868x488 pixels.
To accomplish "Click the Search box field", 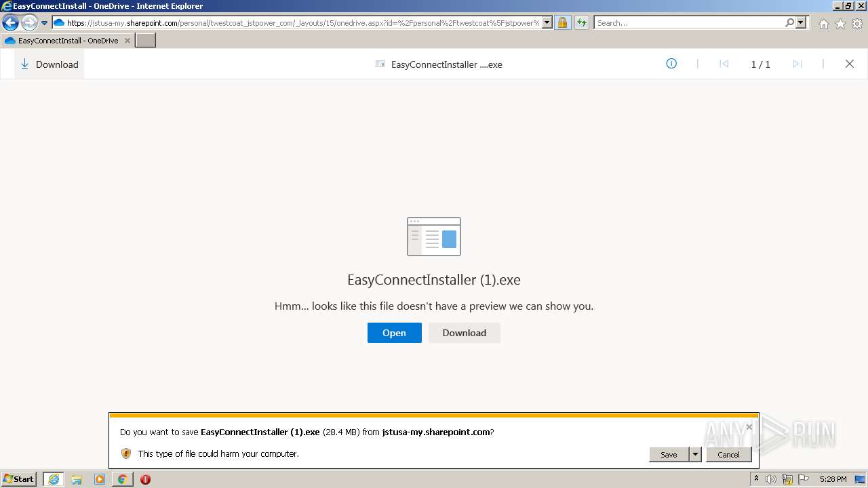I will (689, 23).
